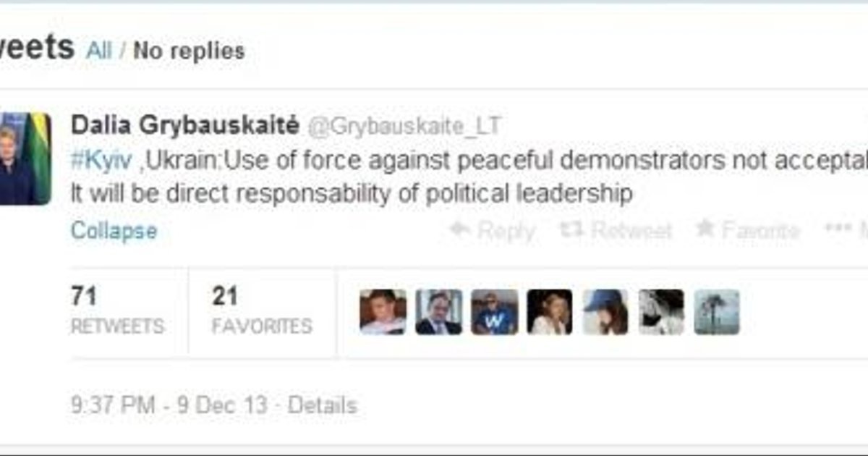Open the #Kyiv hashtag link
The height and width of the screenshot is (456, 868).
(101, 161)
